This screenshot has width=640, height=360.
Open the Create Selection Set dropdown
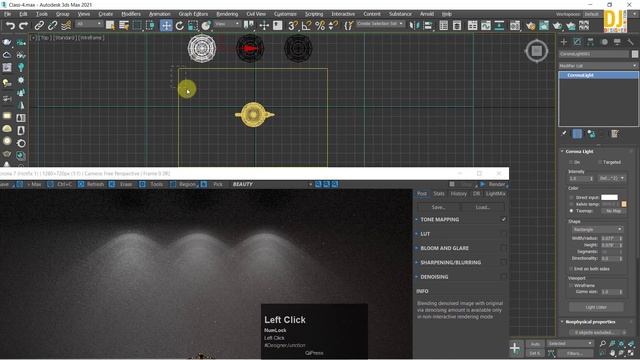[380, 24]
